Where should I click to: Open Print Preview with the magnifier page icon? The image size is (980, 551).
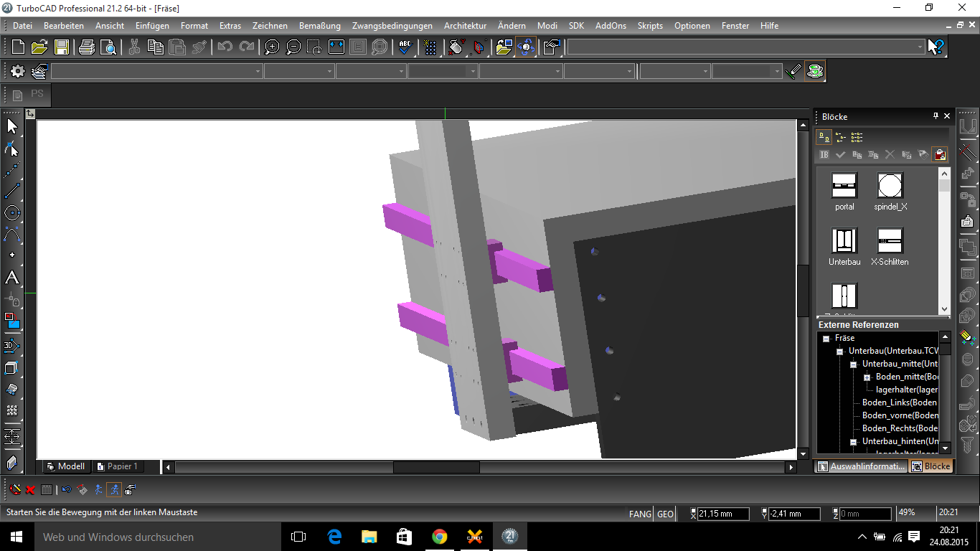pyautogui.click(x=108, y=47)
